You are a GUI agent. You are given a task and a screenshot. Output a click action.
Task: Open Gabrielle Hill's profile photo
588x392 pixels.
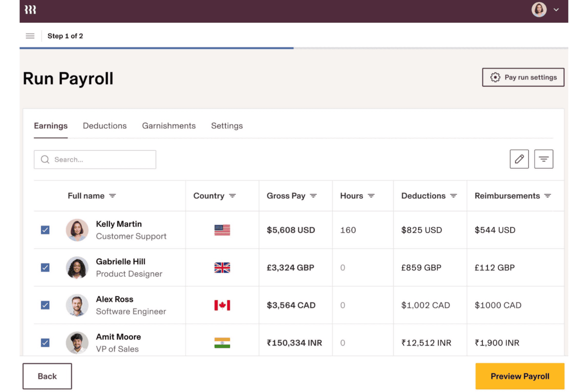click(77, 268)
